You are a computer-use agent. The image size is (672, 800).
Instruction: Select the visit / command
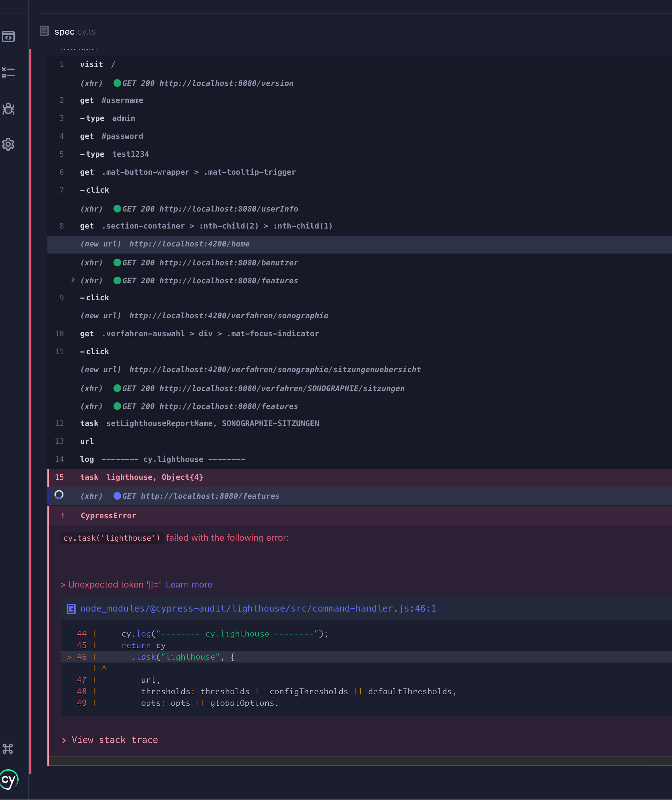coord(360,64)
